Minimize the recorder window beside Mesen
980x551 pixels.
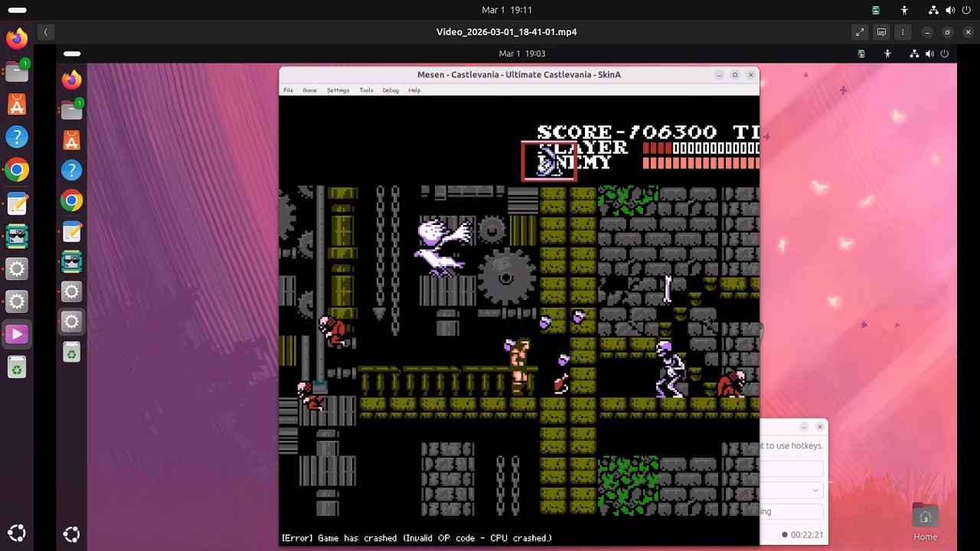coord(804,426)
